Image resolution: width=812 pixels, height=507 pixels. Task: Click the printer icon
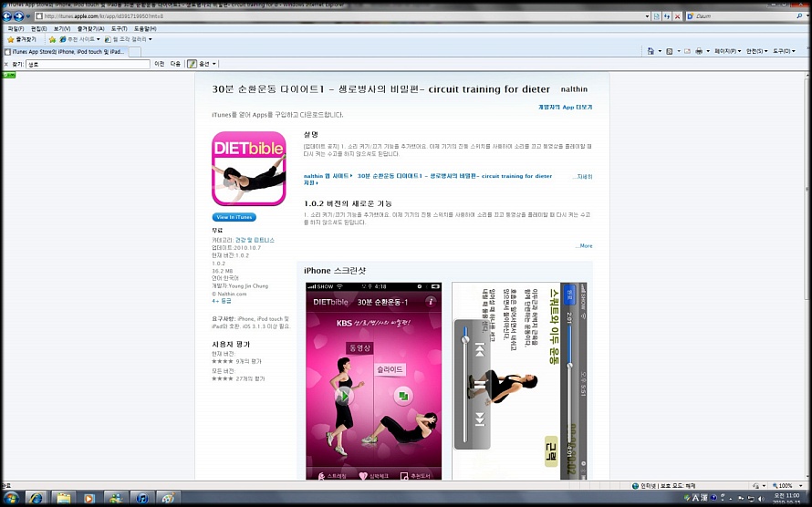pyautogui.click(x=699, y=51)
